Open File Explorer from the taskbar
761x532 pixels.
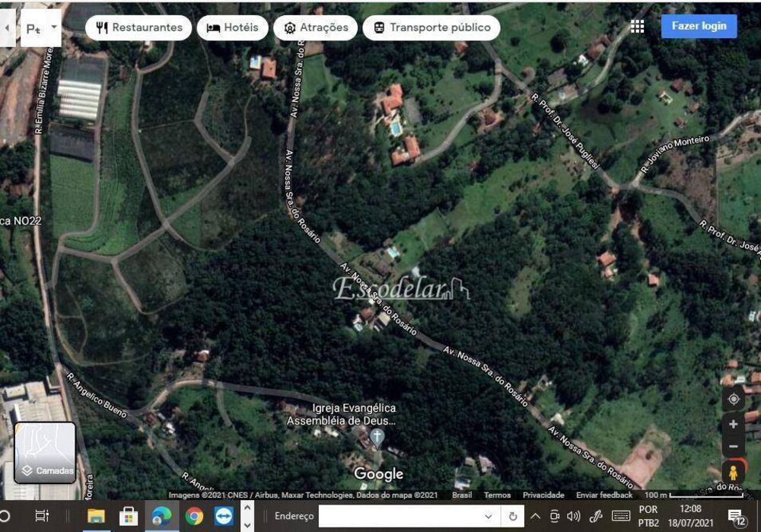96,516
